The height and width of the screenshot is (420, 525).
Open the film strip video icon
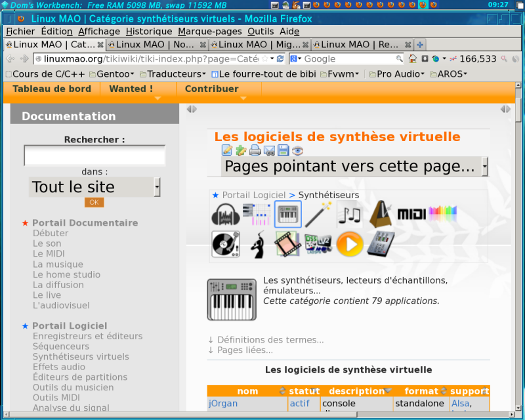tap(287, 244)
